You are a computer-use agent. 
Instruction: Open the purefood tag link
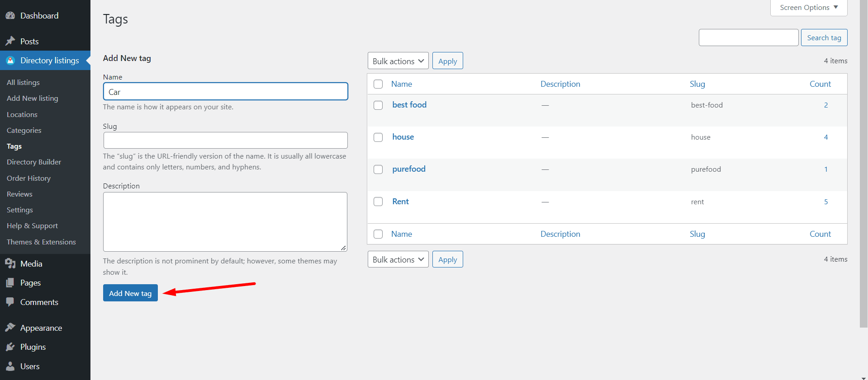(x=409, y=169)
